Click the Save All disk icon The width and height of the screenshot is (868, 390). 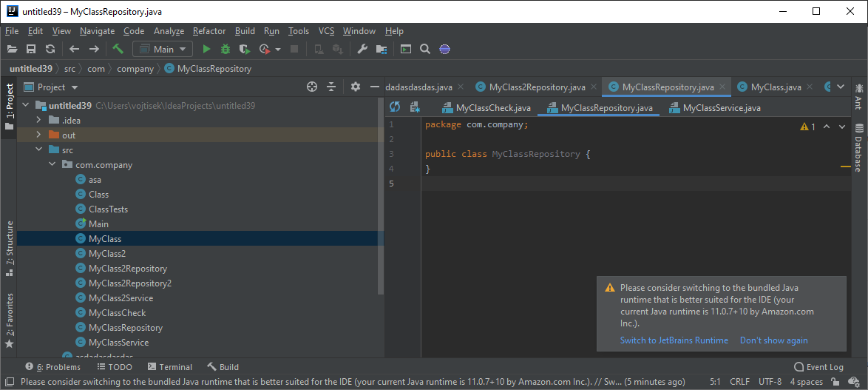click(x=32, y=50)
